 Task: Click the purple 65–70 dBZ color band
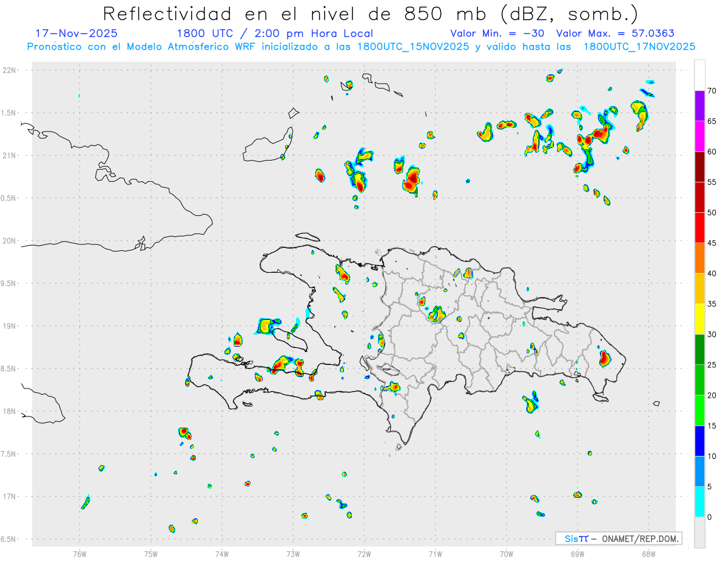tap(699, 106)
